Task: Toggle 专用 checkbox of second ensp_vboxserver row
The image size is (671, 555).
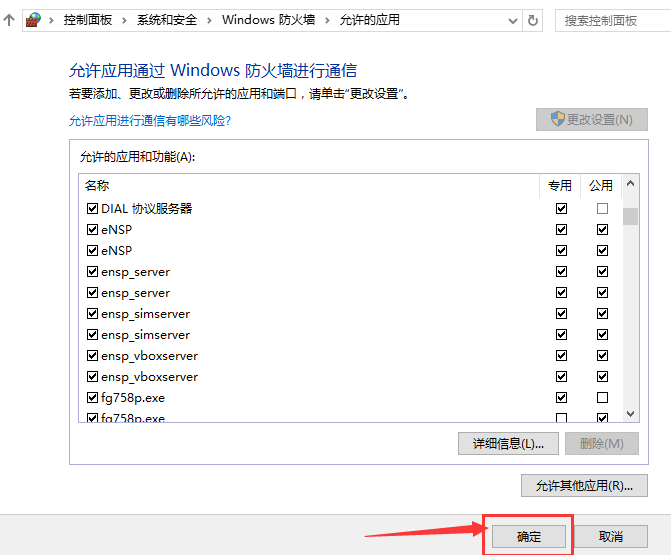Action: coord(561,377)
